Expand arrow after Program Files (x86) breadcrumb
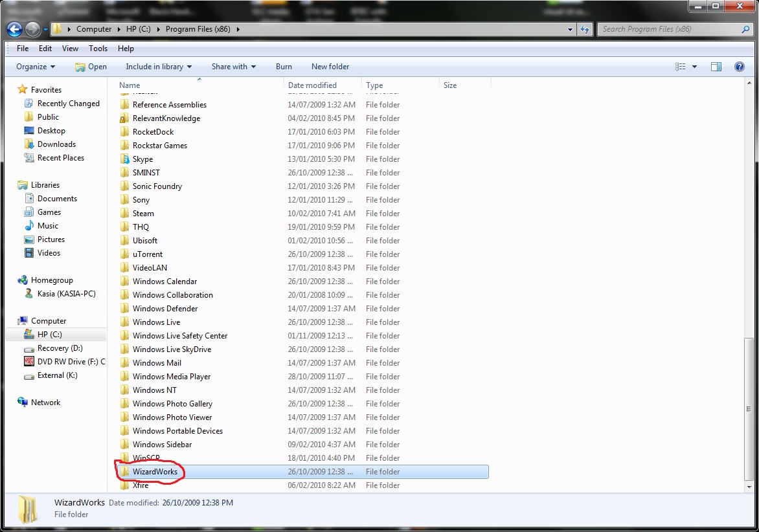The width and height of the screenshot is (759, 532). click(238, 29)
